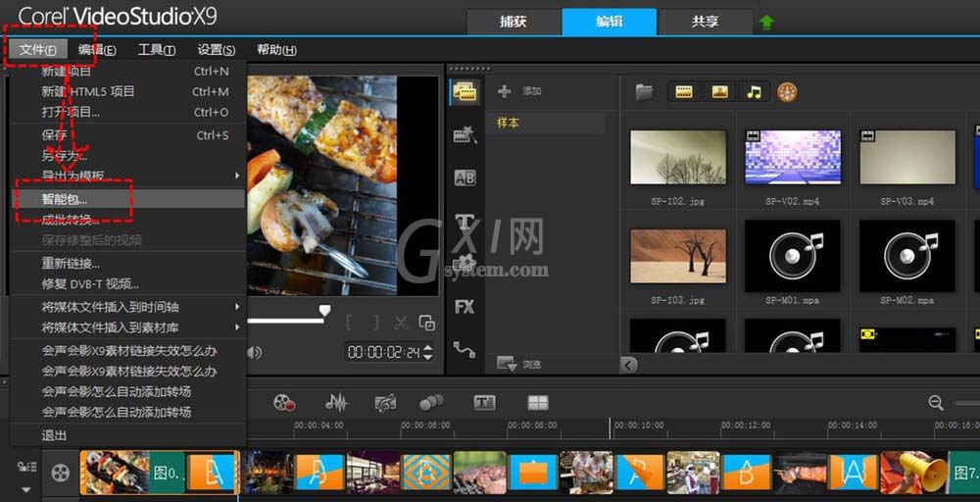Click the enlarge preview window icon

tap(427, 323)
